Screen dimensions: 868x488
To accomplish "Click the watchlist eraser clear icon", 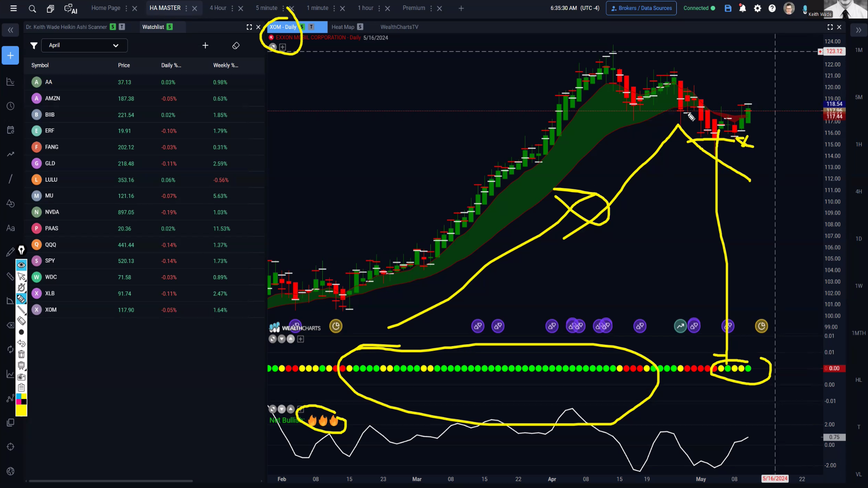I will pos(236,46).
